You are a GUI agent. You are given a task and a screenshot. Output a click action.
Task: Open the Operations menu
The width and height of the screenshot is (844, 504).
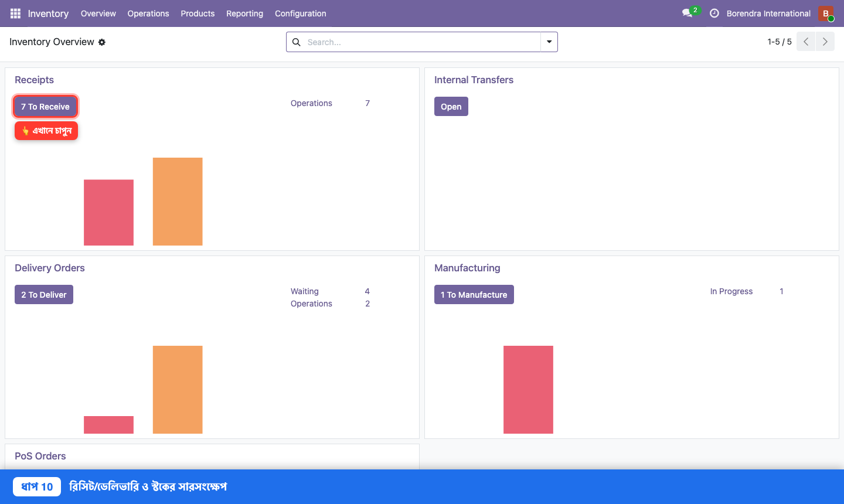click(x=148, y=13)
